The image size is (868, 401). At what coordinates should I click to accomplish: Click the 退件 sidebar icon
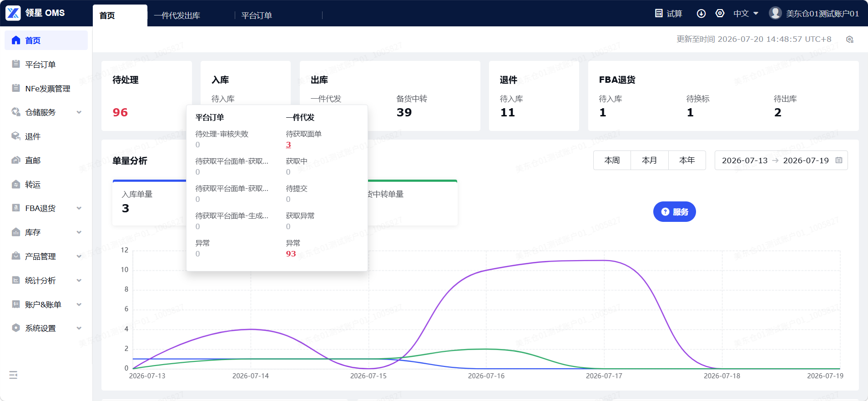[16, 136]
